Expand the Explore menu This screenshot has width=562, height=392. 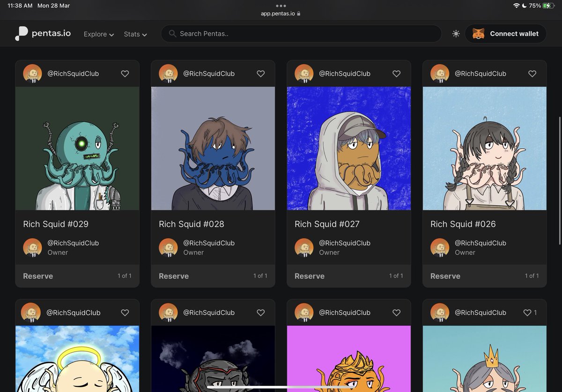coord(99,34)
